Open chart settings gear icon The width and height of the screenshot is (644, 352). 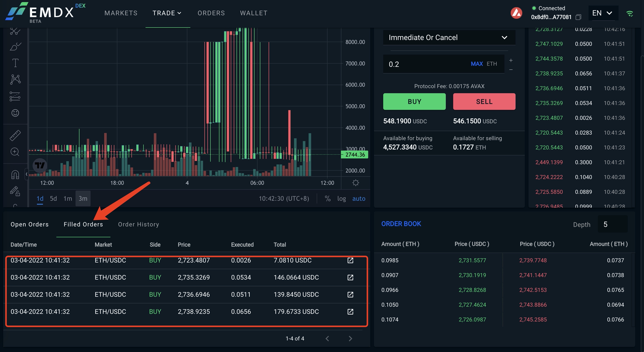[355, 183]
